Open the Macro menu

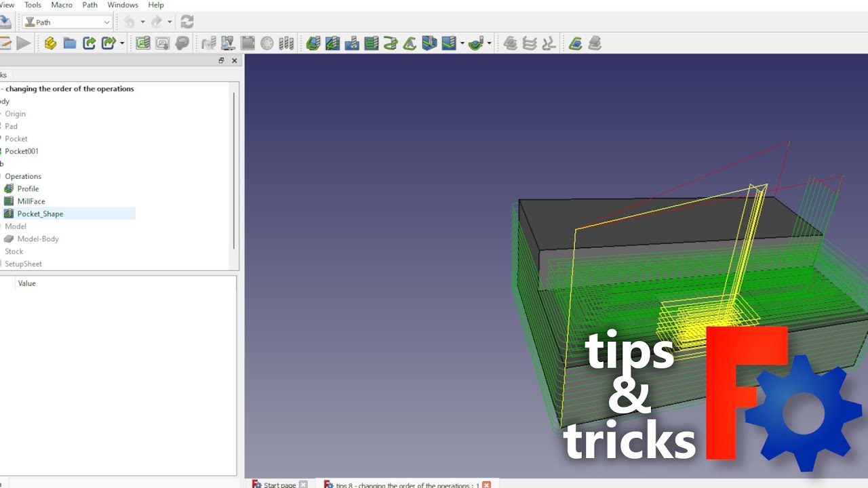(62, 5)
